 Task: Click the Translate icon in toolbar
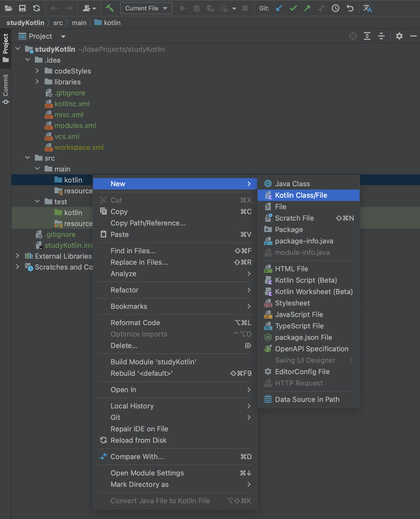click(367, 8)
